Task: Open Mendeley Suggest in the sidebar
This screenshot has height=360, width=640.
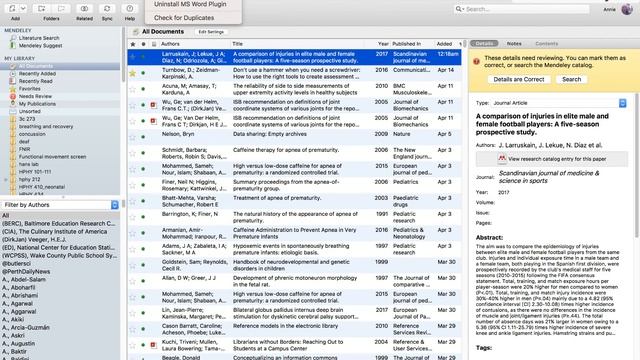Action: (x=40, y=46)
